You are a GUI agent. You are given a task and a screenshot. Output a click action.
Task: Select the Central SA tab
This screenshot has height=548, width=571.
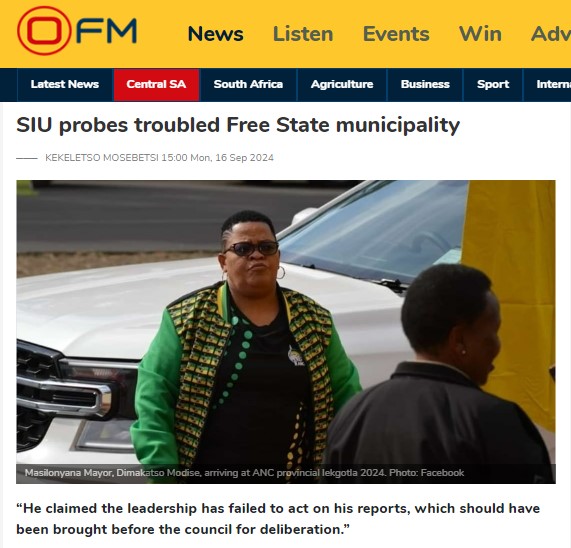[156, 84]
